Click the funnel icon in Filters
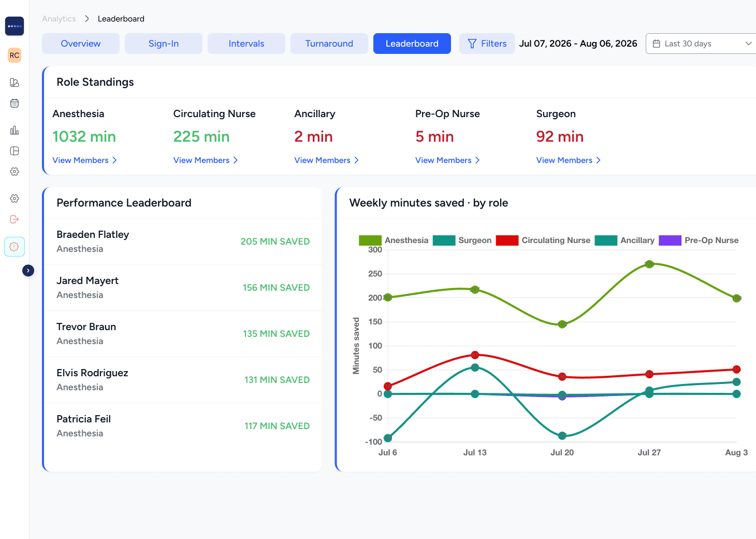 [x=472, y=44]
